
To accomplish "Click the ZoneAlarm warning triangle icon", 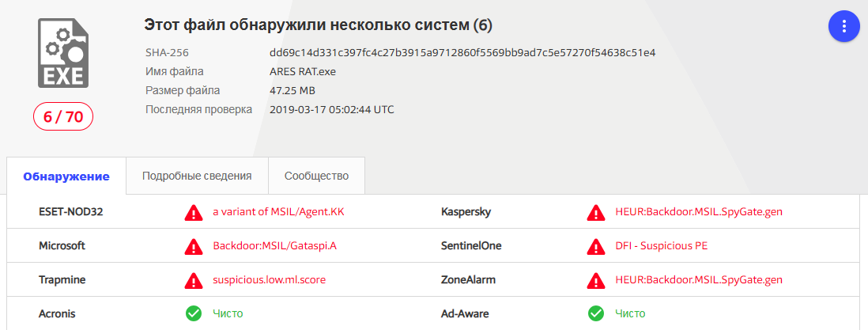I will click(x=596, y=280).
